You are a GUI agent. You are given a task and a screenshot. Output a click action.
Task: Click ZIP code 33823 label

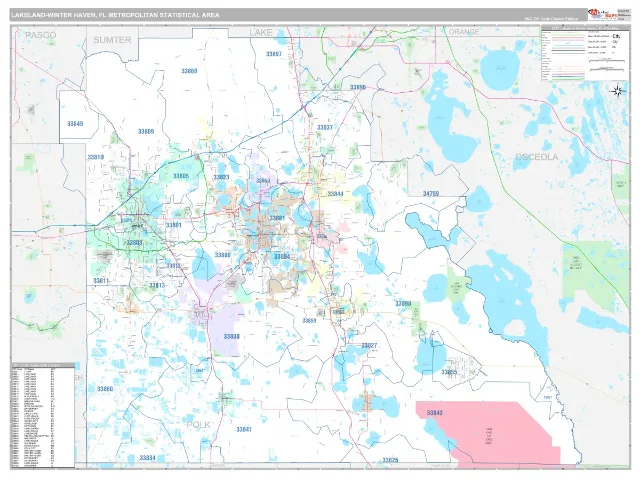pyautogui.click(x=221, y=177)
